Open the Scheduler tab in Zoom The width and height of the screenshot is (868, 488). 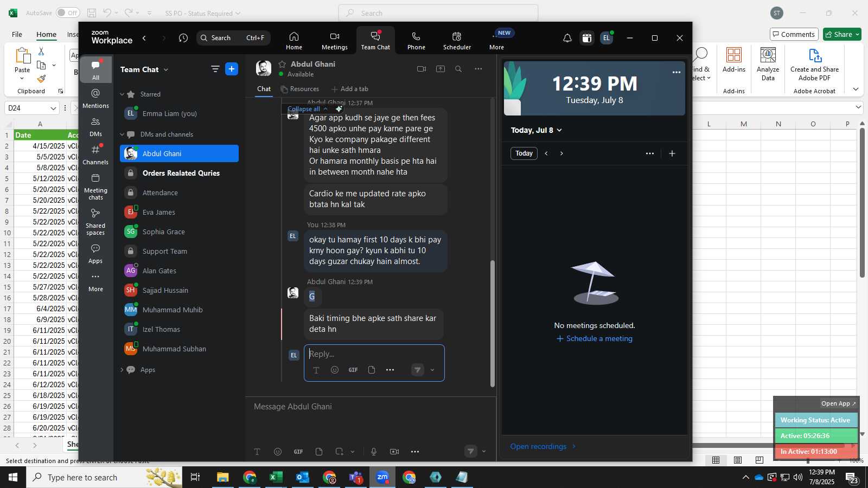pyautogui.click(x=457, y=41)
